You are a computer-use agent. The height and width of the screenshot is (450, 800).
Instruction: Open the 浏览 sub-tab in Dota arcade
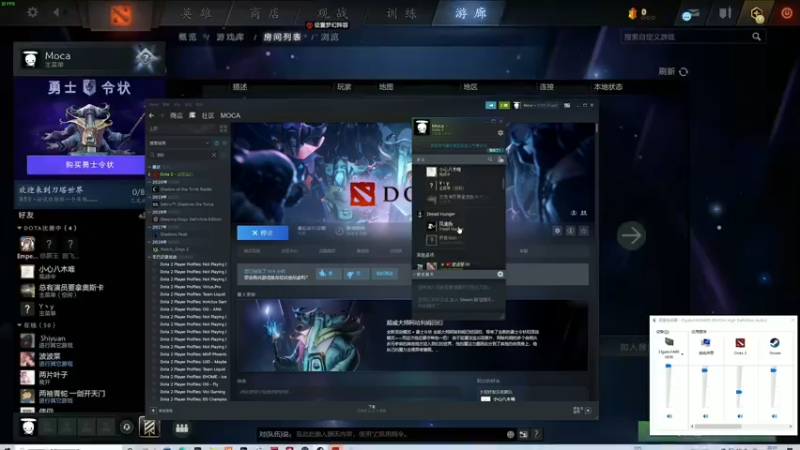(329, 37)
